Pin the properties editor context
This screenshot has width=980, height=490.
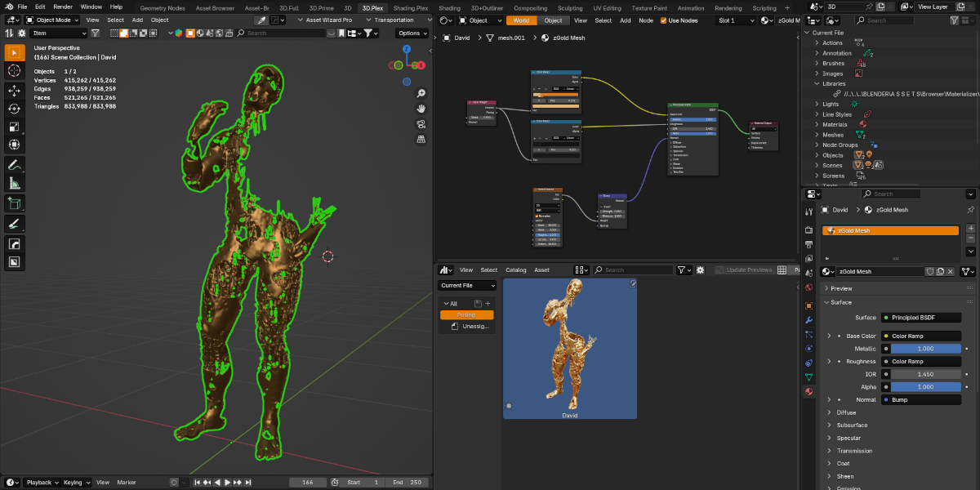pos(970,210)
